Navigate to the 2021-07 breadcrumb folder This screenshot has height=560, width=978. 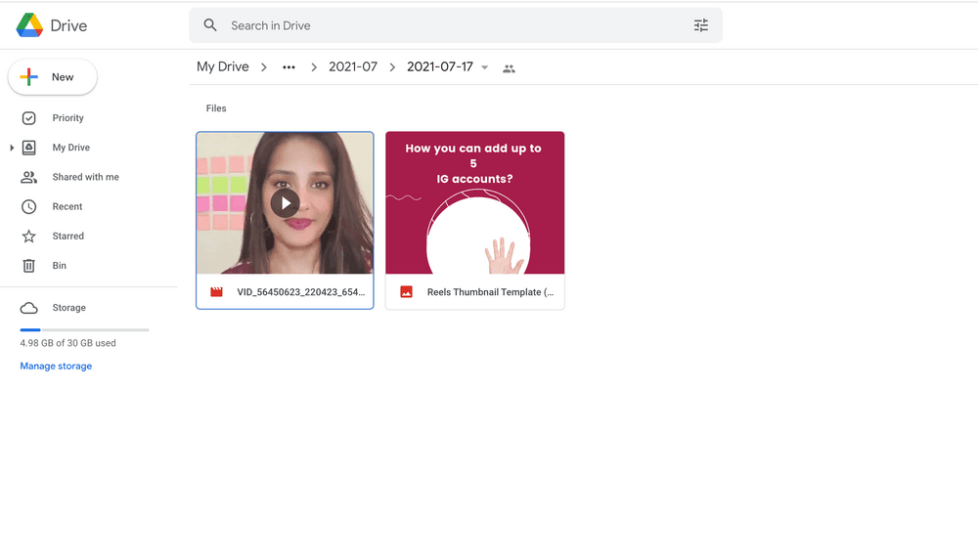[352, 67]
